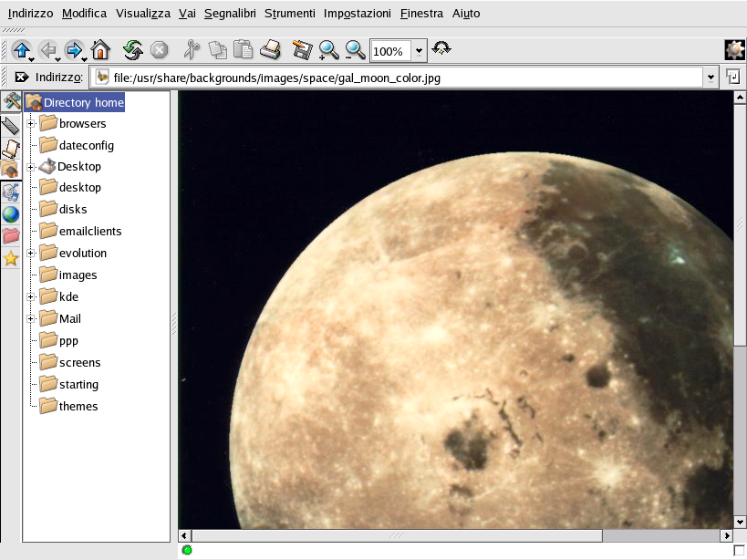This screenshot has height=560, width=747.
Task: Click the grey Stop loading icon
Action: click(x=159, y=50)
